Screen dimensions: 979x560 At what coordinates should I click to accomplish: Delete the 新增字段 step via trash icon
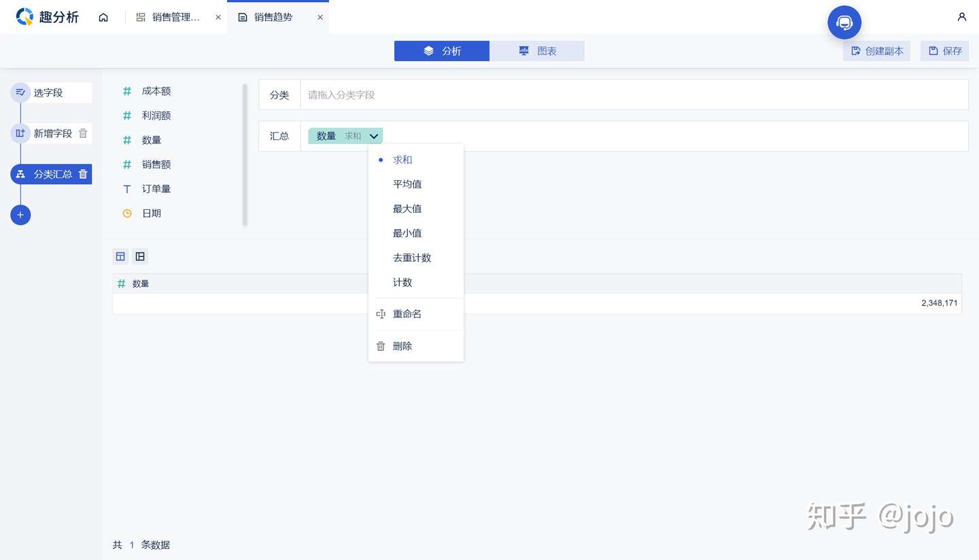click(83, 133)
